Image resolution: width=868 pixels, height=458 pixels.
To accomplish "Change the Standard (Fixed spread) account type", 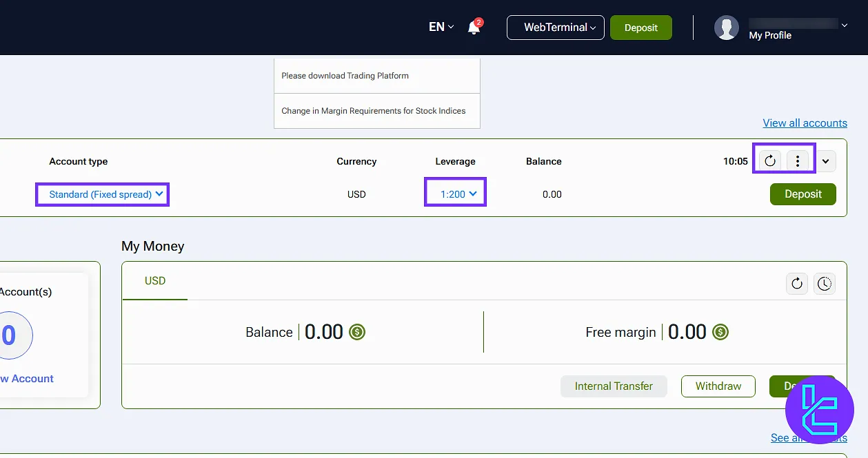I will coord(102,194).
